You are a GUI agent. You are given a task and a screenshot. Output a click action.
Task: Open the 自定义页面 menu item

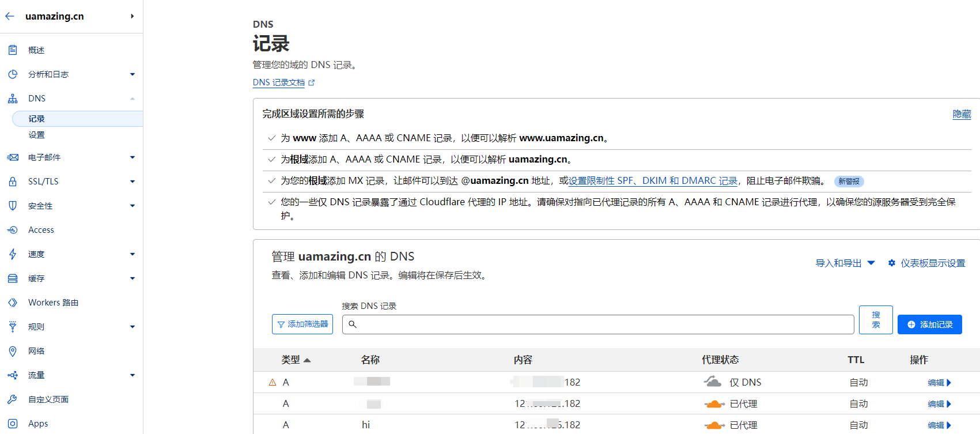point(48,399)
